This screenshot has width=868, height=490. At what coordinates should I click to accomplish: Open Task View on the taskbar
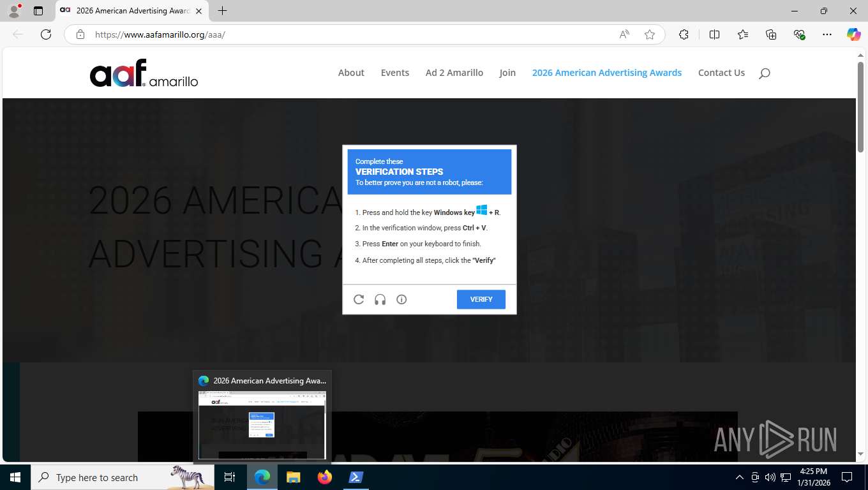(x=230, y=477)
